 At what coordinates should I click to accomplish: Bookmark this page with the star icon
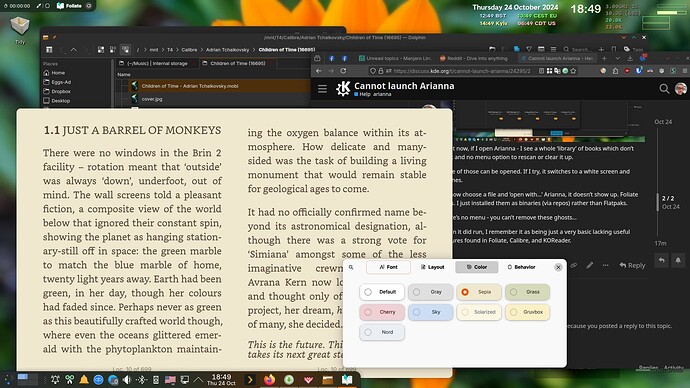tap(573, 71)
